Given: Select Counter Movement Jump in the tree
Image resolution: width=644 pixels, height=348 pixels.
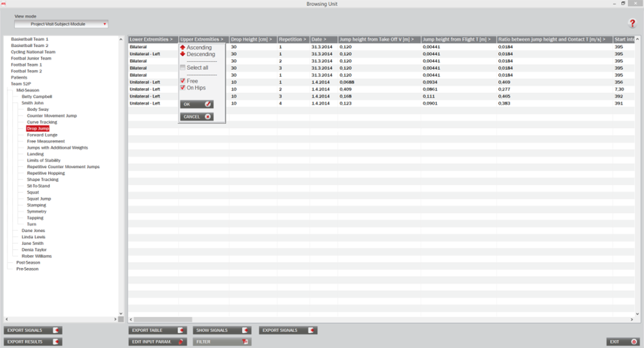Looking at the screenshot, I should (x=52, y=116).
